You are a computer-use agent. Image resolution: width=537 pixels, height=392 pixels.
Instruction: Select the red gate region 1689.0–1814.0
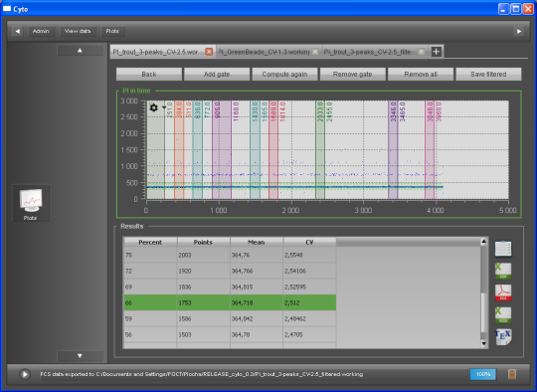pos(273,150)
